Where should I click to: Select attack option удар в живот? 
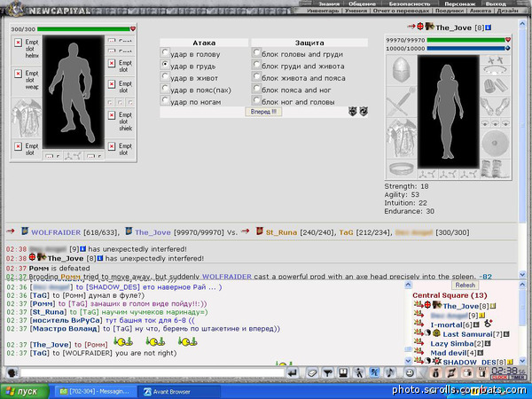[165, 76]
